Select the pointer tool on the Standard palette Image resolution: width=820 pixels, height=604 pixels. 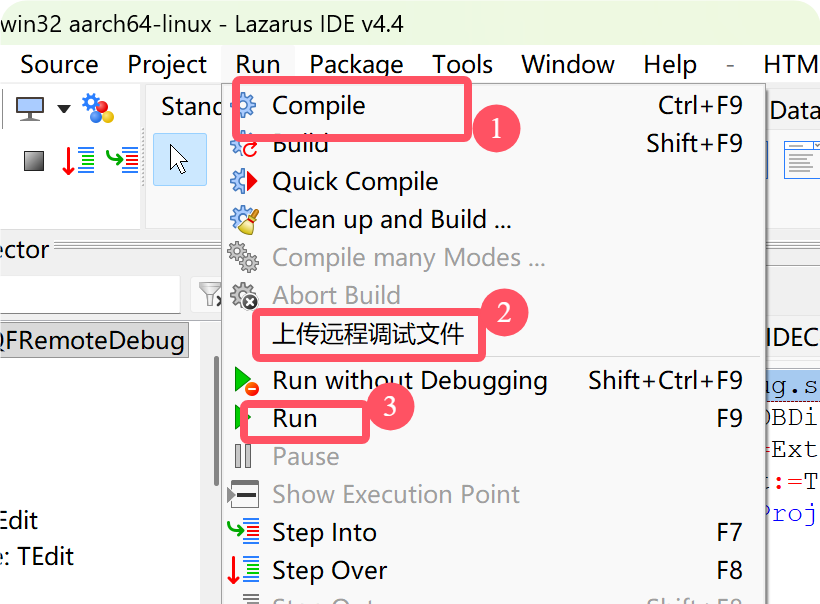[x=180, y=159]
